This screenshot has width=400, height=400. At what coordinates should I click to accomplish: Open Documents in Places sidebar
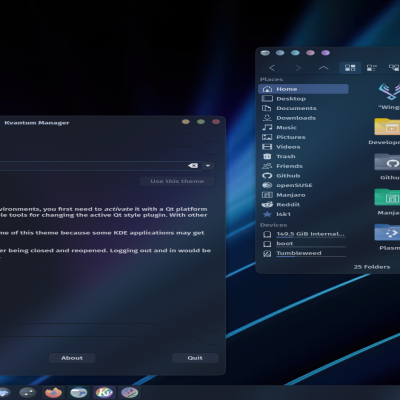(303, 108)
